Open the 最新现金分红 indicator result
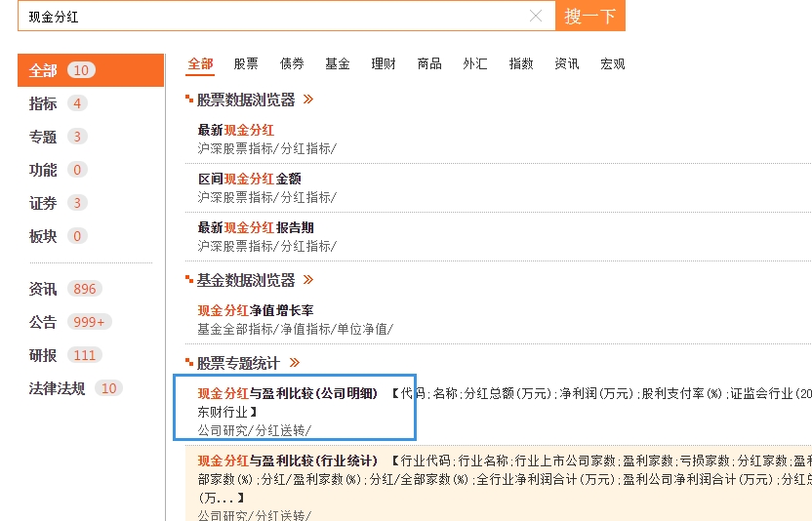Image resolution: width=812 pixels, height=521 pixels. [236, 130]
